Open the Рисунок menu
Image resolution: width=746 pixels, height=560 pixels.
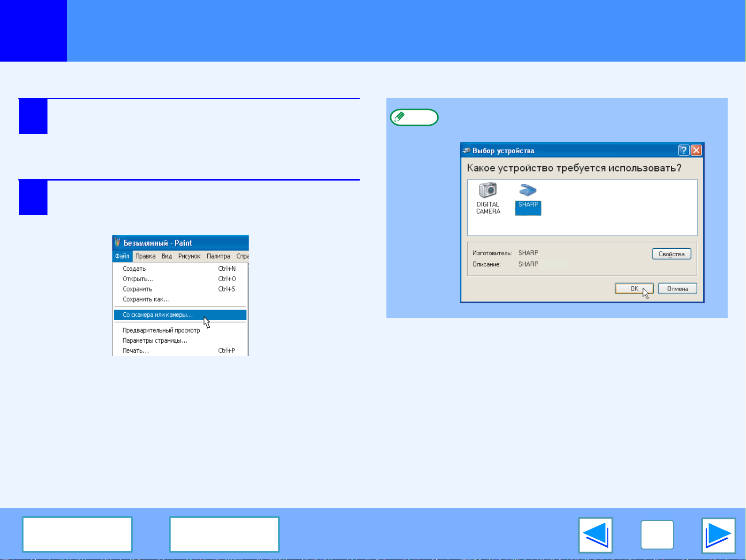point(189,256)
